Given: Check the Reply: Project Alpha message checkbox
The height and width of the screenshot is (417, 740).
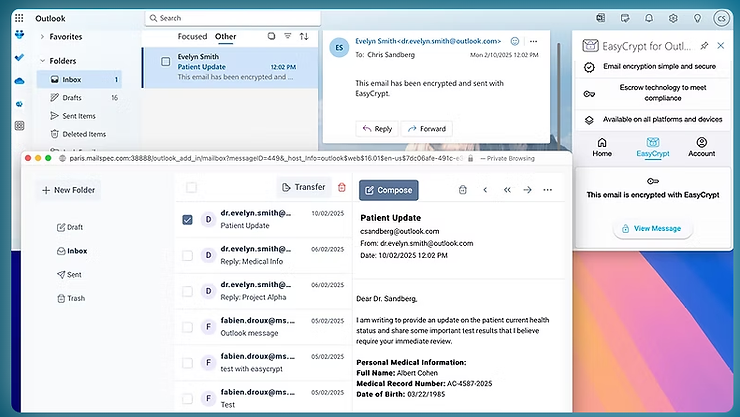Looking at the screenshot, I should 187,291.
